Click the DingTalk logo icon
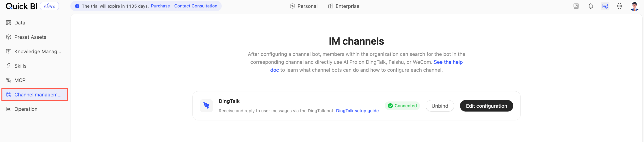This screenshot has width=644, height=142. (x=206, y=106)
